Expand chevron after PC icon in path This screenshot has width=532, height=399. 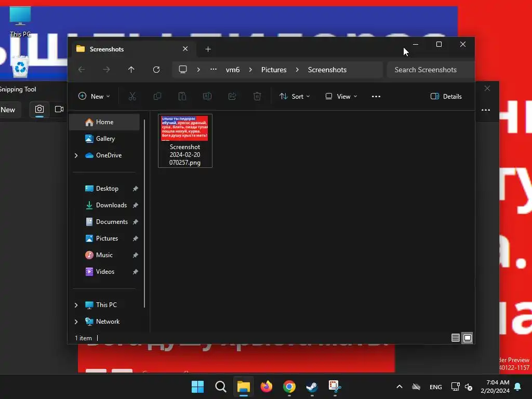click(198, 70)
